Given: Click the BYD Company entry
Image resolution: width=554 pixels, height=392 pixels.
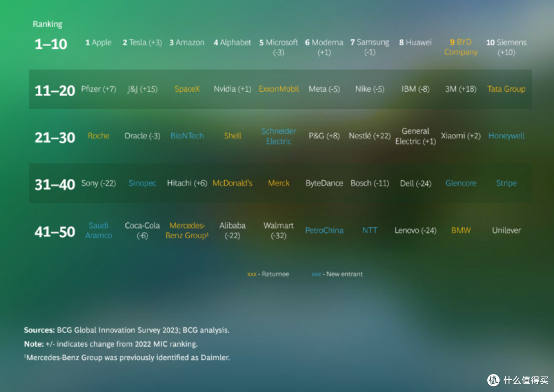Looking at the screenshot, I should tap(461, 47).
